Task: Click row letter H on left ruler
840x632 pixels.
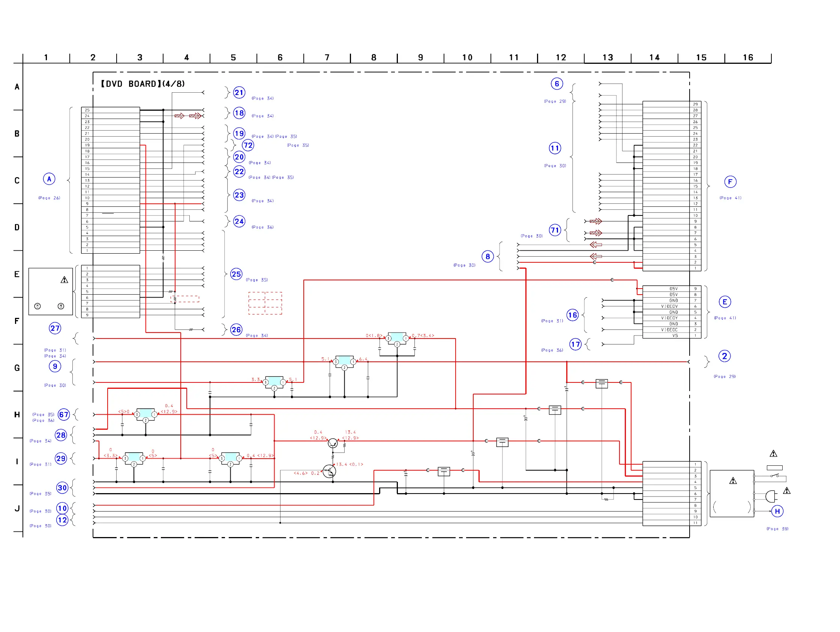Action: pos(17,415)
